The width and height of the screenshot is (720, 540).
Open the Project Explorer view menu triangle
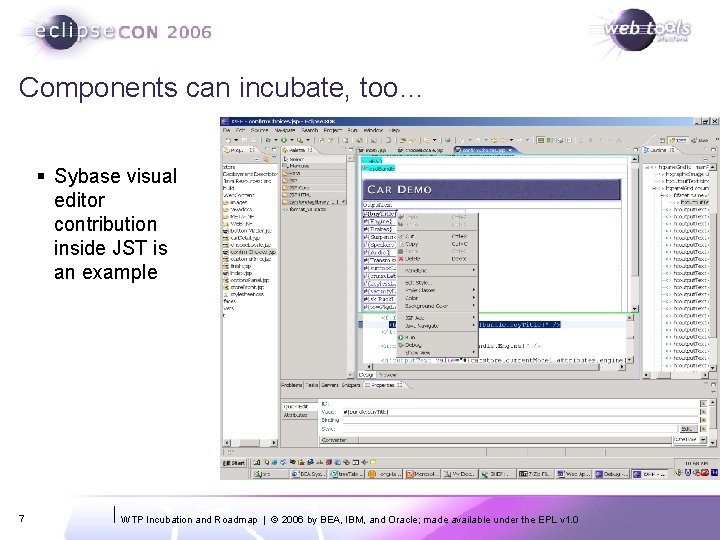click(x=274, y=159)
